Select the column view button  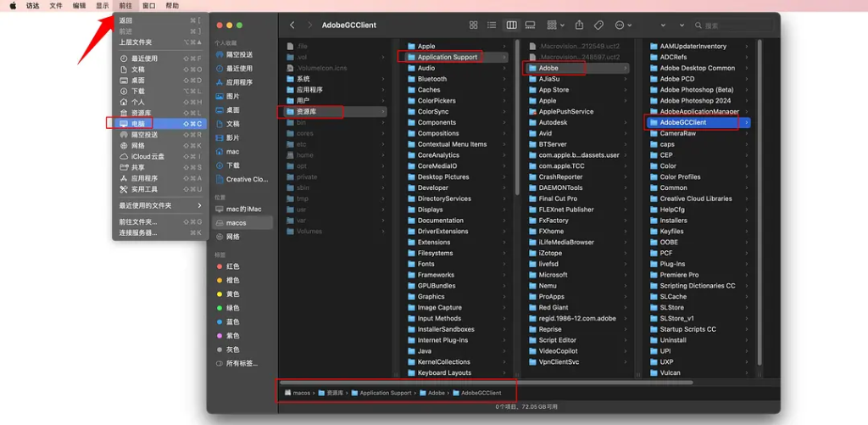tap(511, 25)
